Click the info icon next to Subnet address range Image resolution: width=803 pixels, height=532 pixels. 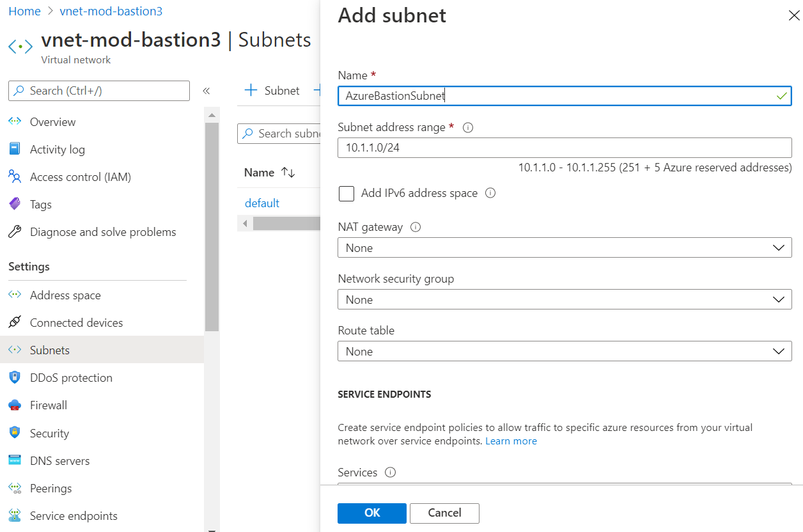click(467, 127)
